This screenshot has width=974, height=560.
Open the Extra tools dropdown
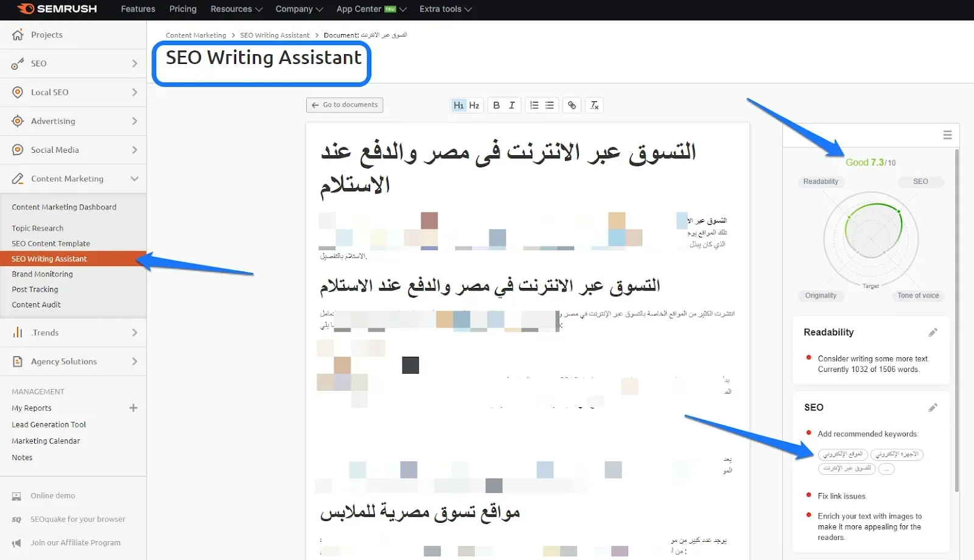[446, 9]
